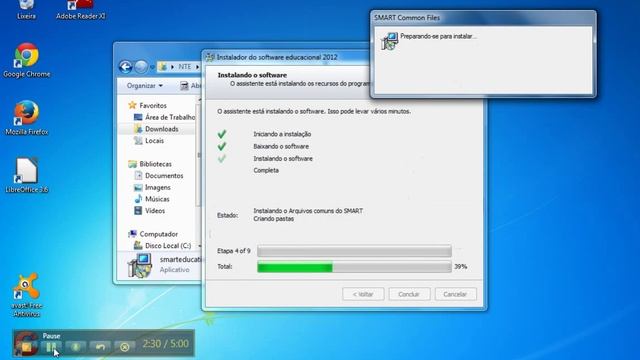Screen dimensions: 640x360
Task: Open Disco Local (C:) in the navigation pane
Action: point(162,246)
